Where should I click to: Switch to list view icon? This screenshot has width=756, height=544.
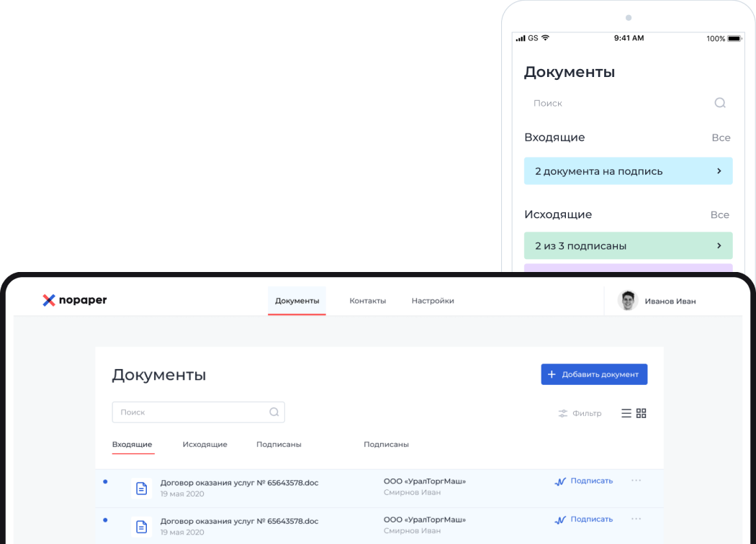[626, 414]
